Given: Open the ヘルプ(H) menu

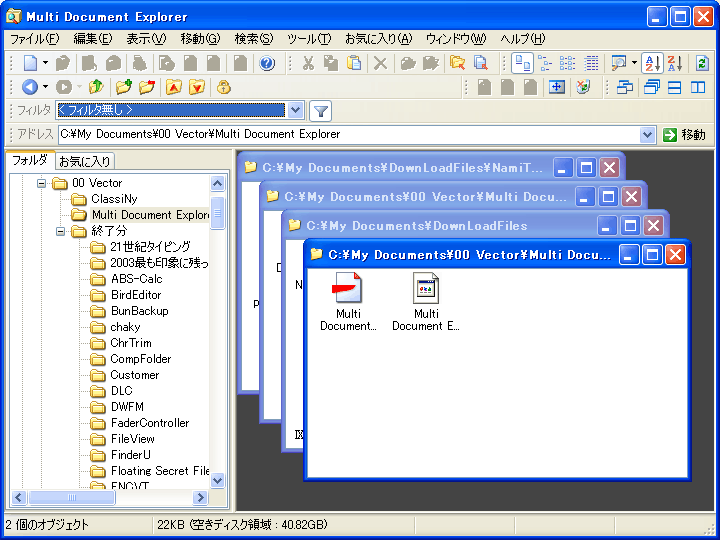Looking at the screenshot, I should (x=523, y=39).
